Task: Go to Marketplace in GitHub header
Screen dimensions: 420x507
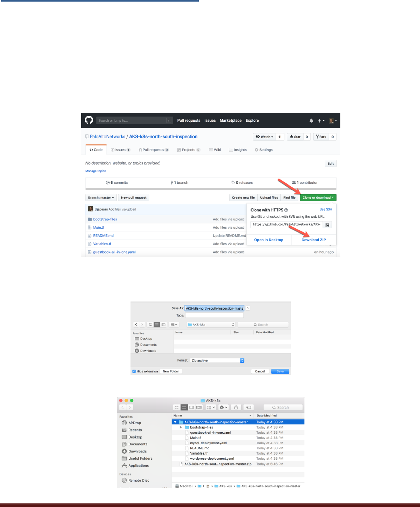Action: (x=231, y=121)
